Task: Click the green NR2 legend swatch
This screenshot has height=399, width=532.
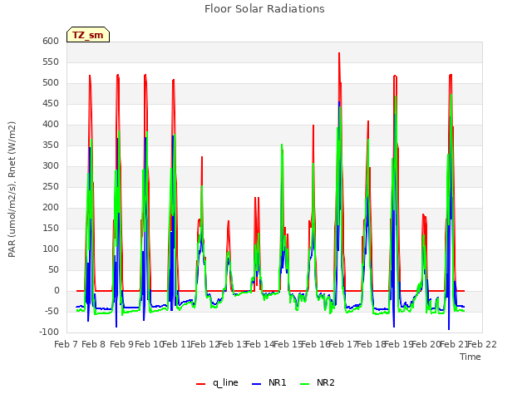Action: 305,384
